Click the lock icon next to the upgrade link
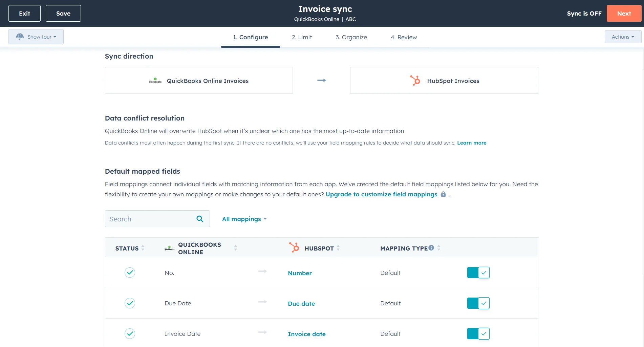 pyautogui.click(x=443, y=194)
